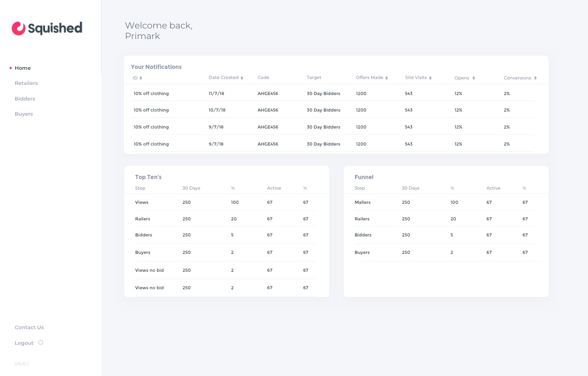Sort notifications by ID arrow icon
This screenshot has width=588, height=376.
click(141, 78)
